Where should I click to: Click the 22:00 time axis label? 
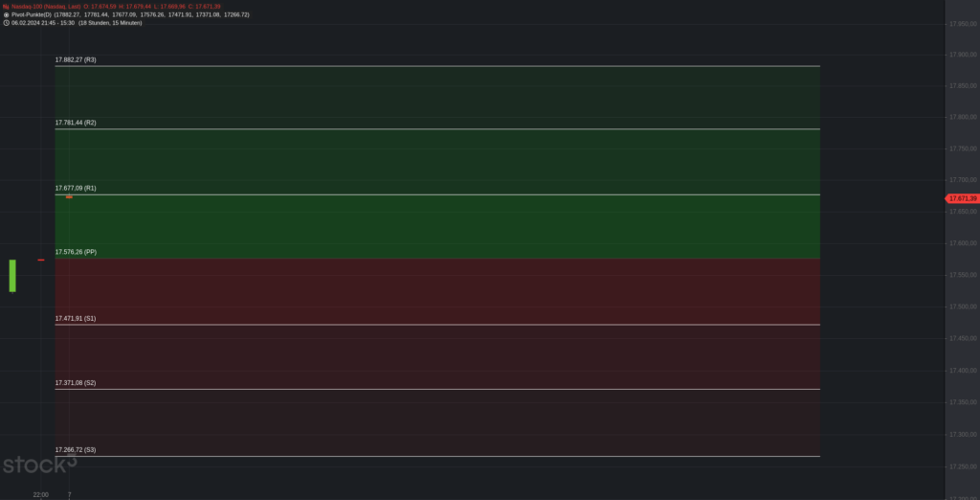click(39, 494)
